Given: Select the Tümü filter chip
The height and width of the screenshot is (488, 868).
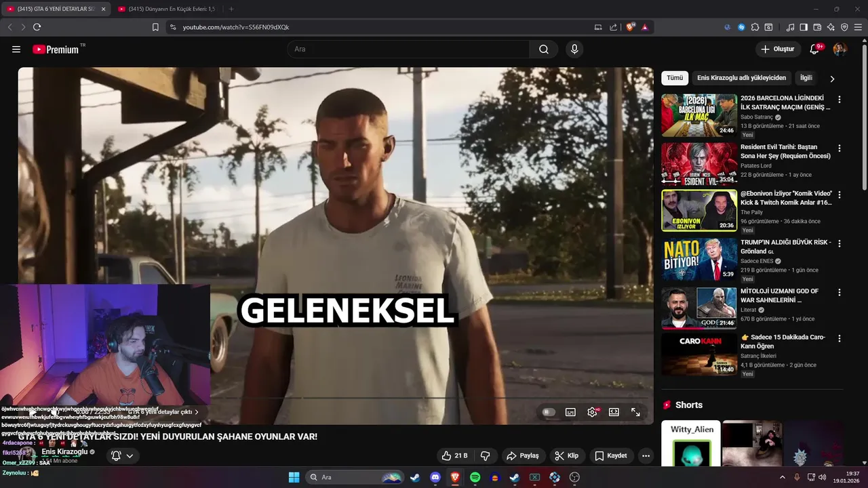Looking at the screenshot, I should (675, 78).
